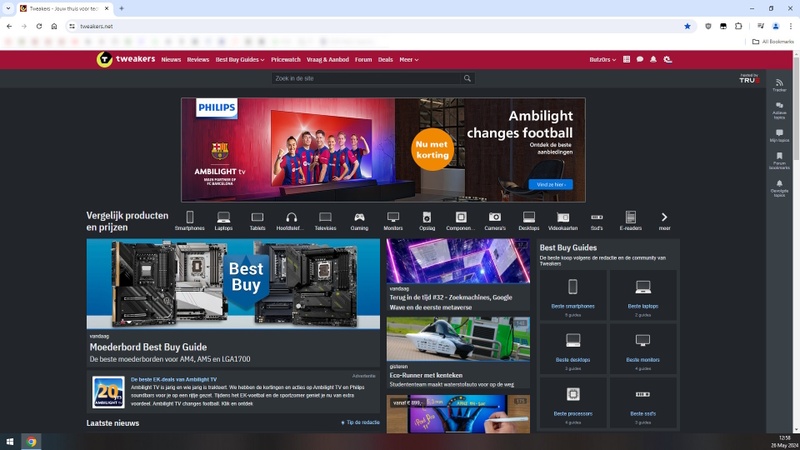Open messages speech bubble in header
Viewport: 800px width, 450px height.
click(640, 60)
